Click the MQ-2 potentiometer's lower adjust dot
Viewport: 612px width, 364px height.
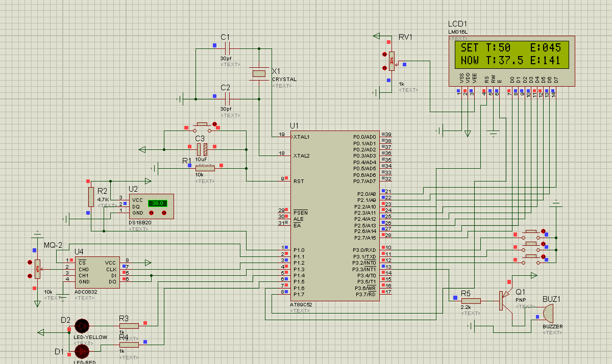point(30,276)
